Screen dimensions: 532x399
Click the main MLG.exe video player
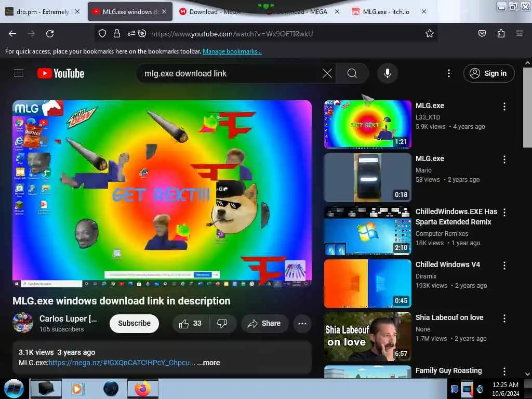[162, 194]
